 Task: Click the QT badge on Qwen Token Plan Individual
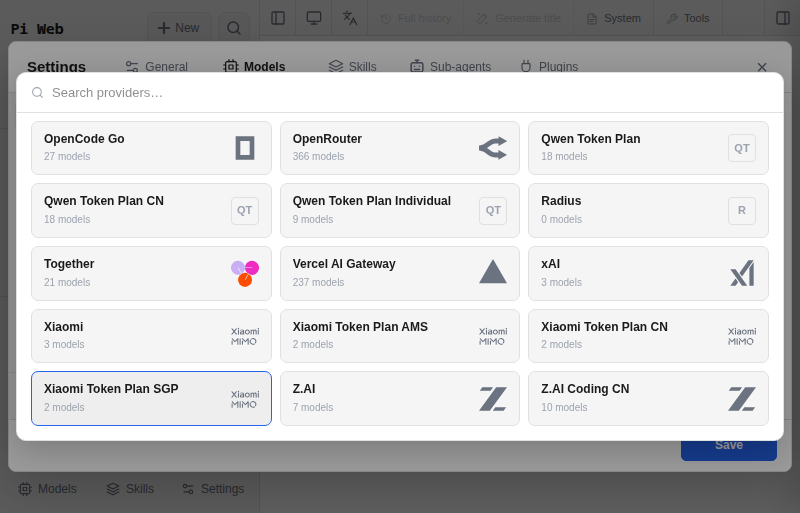pos(493,210)
